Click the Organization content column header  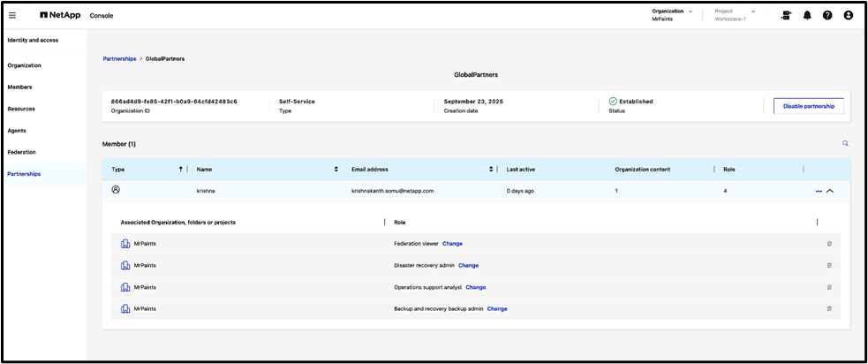coord(643,169)
